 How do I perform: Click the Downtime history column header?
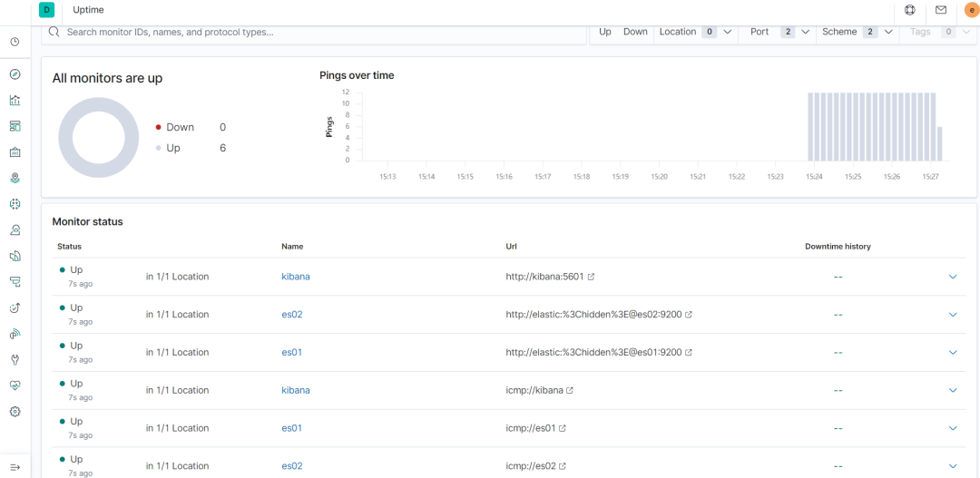coord(838,246)
